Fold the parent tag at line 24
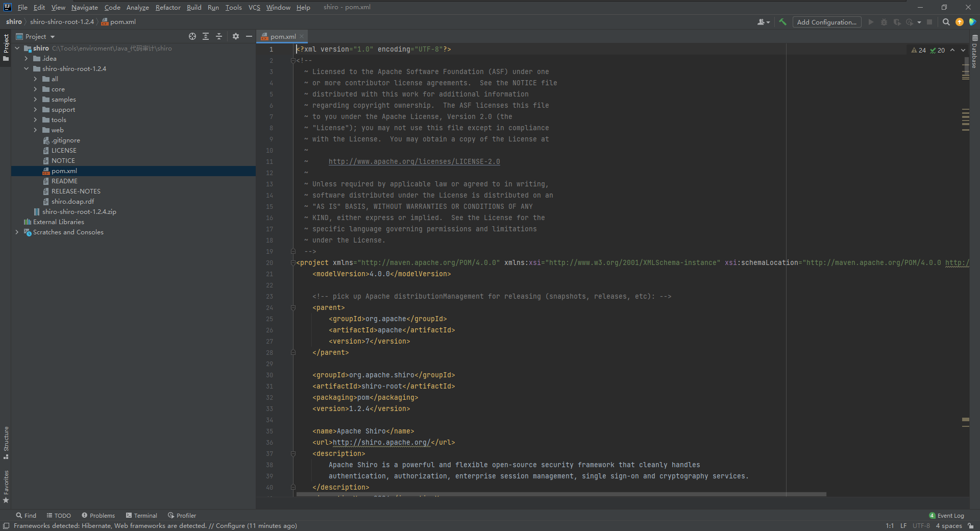980x531 pixels. click(293, 307)
